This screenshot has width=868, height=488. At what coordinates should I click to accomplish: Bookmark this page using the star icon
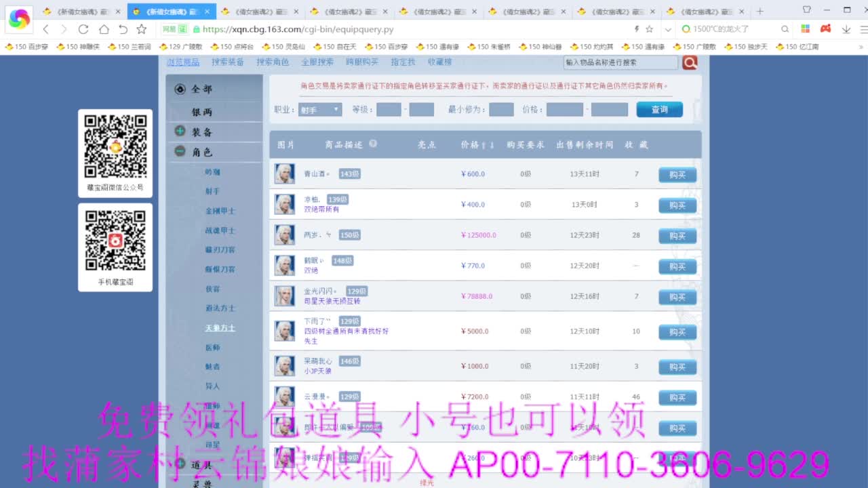click(x=140, y=29)
